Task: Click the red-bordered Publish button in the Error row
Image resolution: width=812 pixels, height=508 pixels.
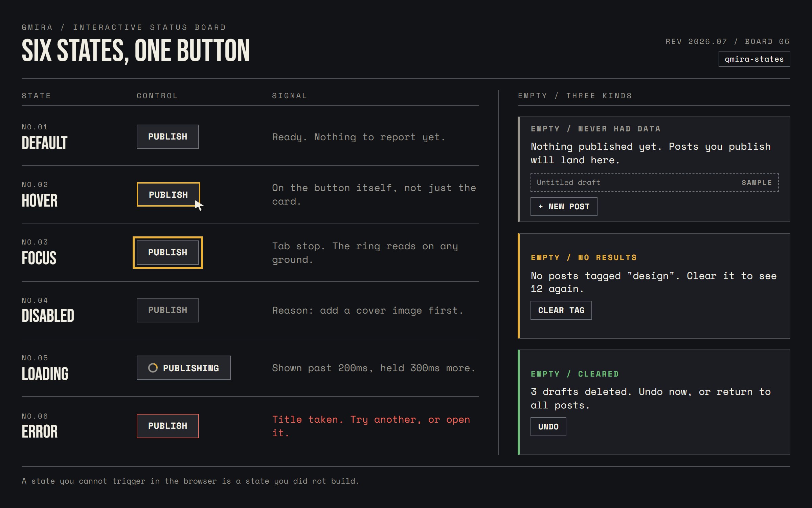Action: 167,426
